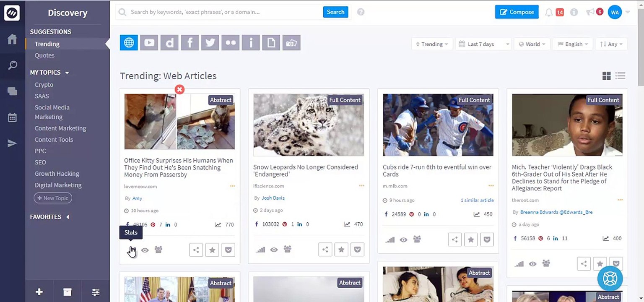Open the megaphone announcements icon

pyautogui.click(x=590, y=12)
